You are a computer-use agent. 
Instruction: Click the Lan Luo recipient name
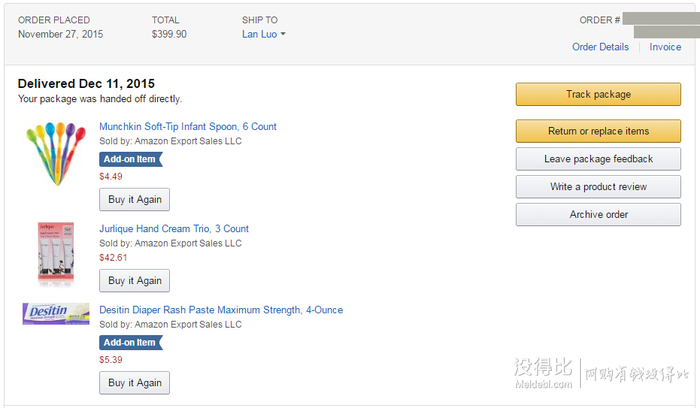point(259,34)
